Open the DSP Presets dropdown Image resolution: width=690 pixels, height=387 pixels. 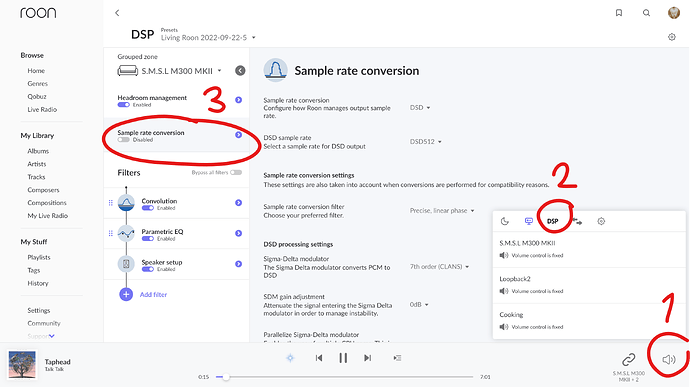[208, 37]
